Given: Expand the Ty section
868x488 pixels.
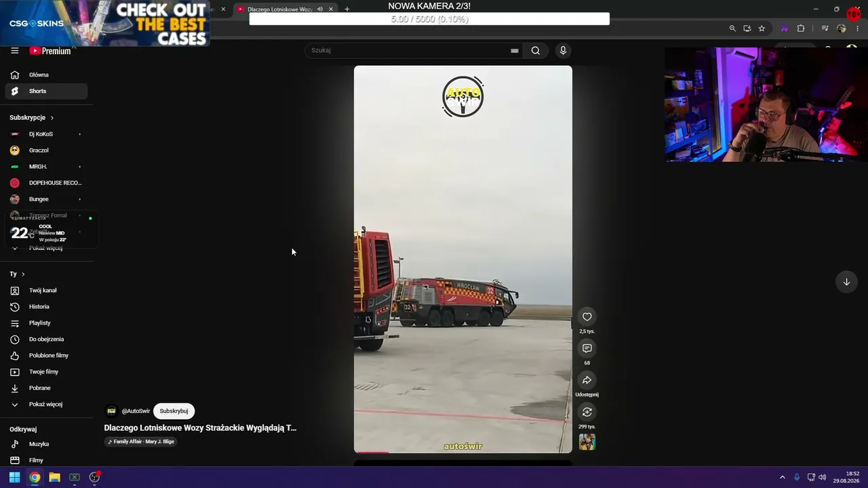Looking at the screenshot, I should click(17, 274).
